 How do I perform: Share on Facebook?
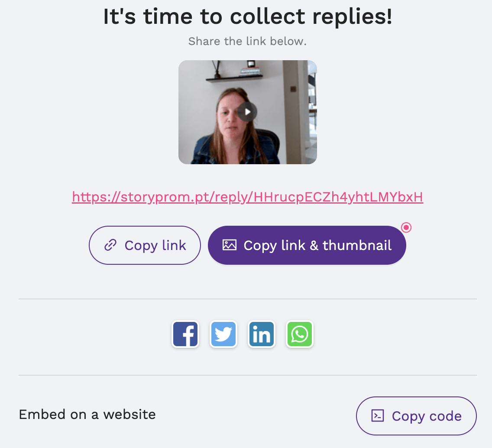(x=185, y=334)
